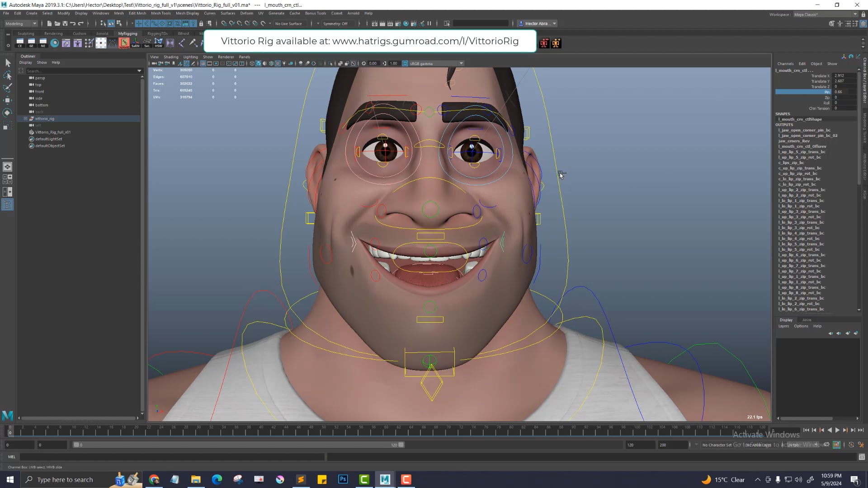Viewport: 868px width, 488px height.
Task: Click the New Scene icon
Action: tap(49, 23)
